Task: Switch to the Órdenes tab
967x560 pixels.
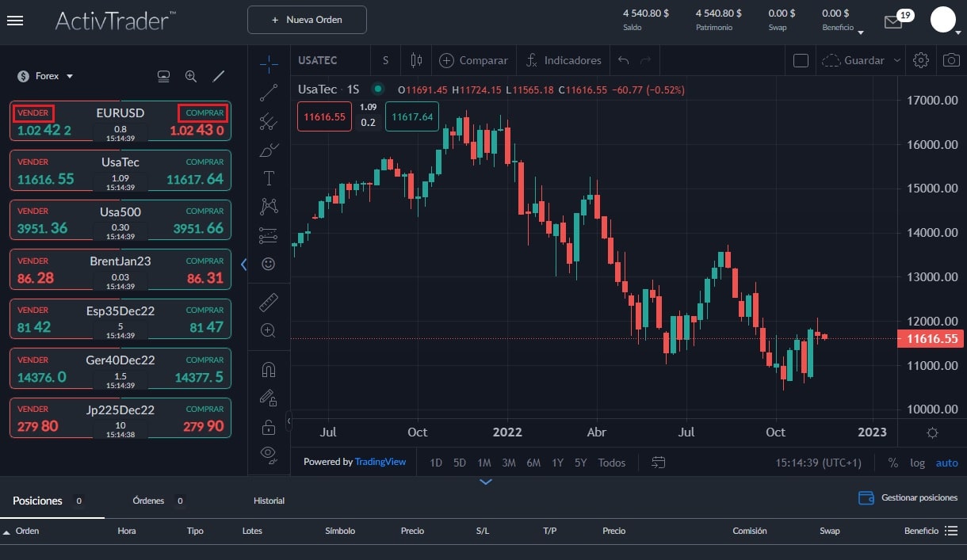Action: [148, 501]
